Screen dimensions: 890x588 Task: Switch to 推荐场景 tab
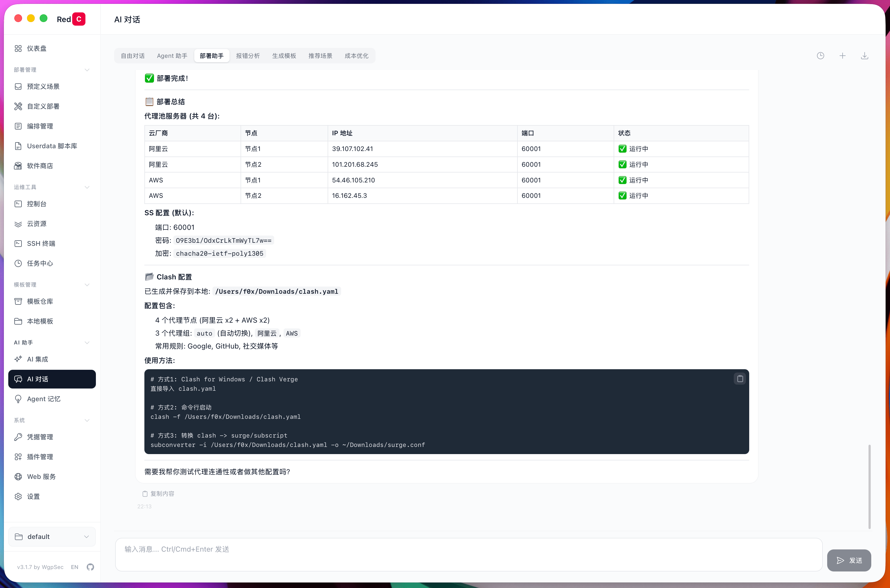click(320, 55)
